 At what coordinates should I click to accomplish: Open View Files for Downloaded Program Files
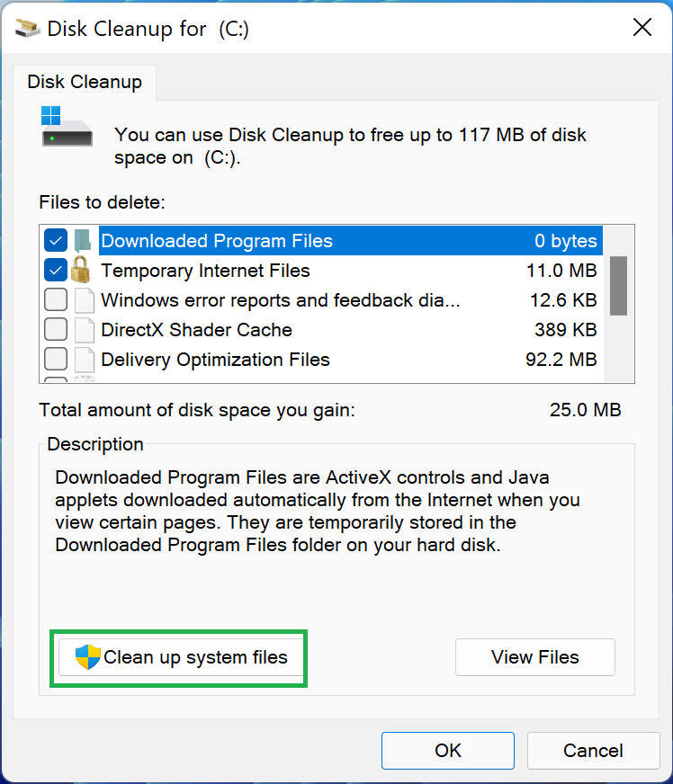[x=534, y=657]
